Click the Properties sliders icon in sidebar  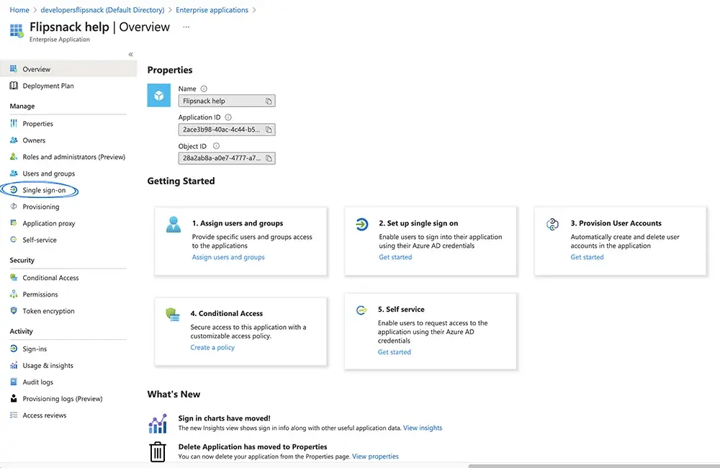14,124
